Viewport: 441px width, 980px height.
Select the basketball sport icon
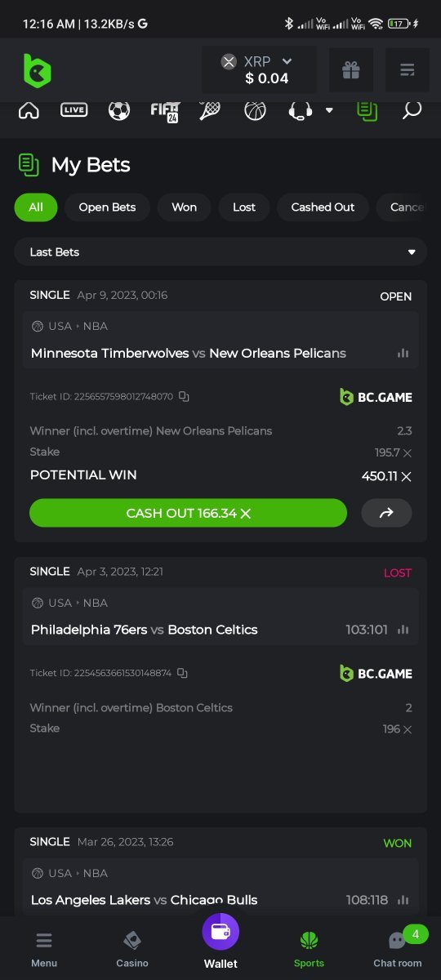pyautogui.click(x=255, y=110)
